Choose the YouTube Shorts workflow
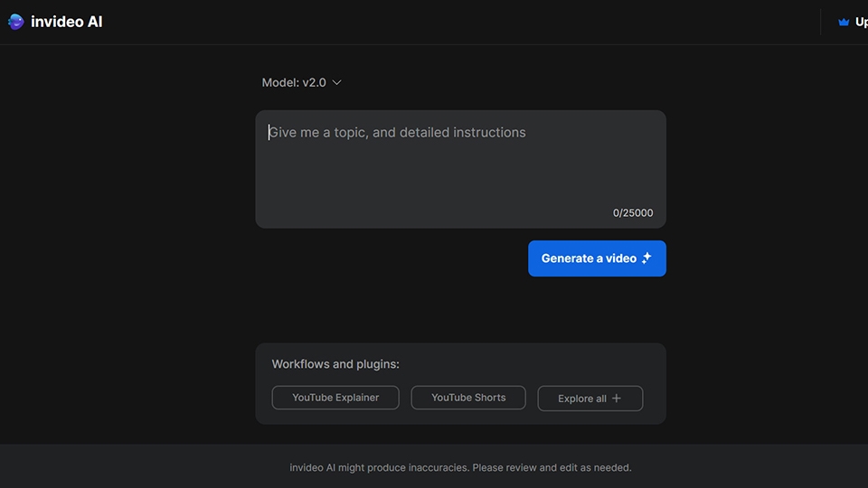The width and height of the screenshot is (868, 488). (x=468, y=398)
